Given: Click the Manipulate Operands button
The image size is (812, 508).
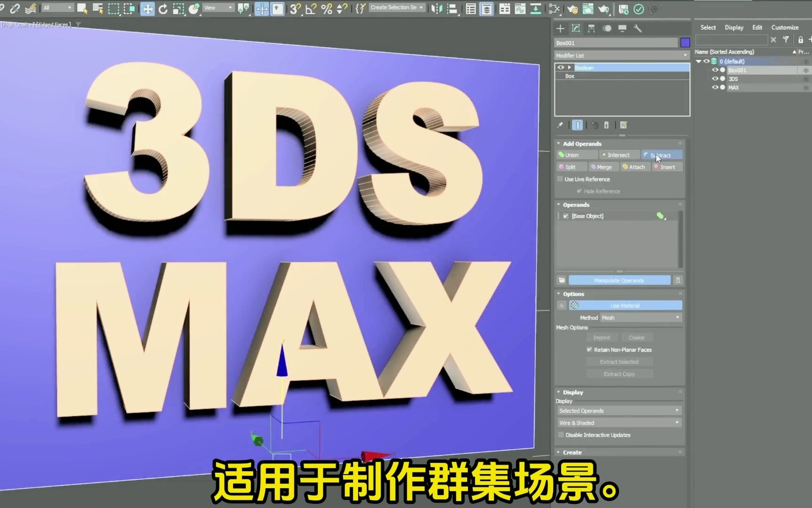Looking at the screenshot, I should coord(619,280).
